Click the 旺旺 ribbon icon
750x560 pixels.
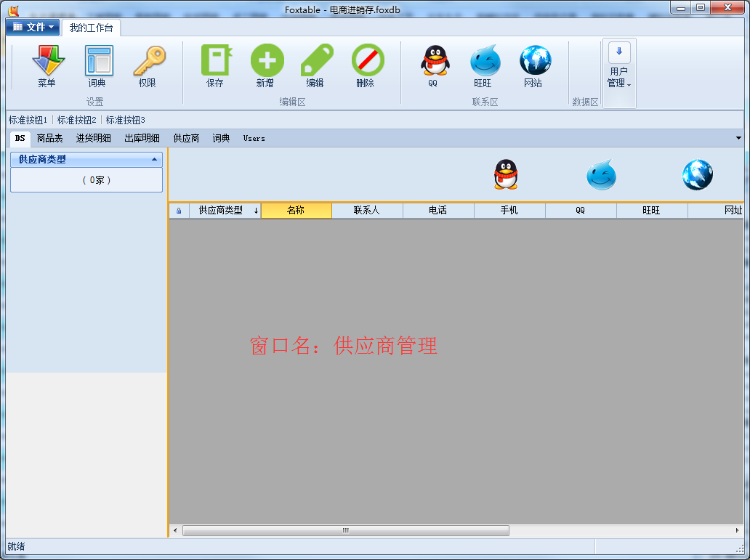[484, 66]
